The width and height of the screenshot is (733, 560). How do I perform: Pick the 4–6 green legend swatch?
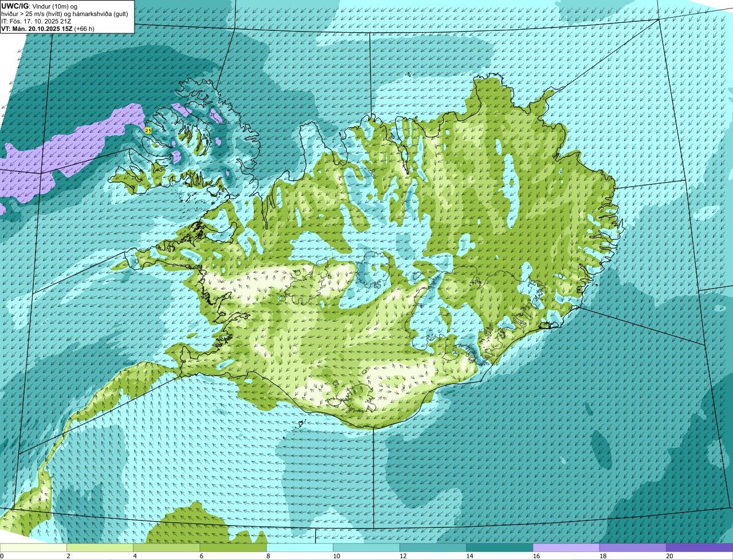tap(167, 547)
